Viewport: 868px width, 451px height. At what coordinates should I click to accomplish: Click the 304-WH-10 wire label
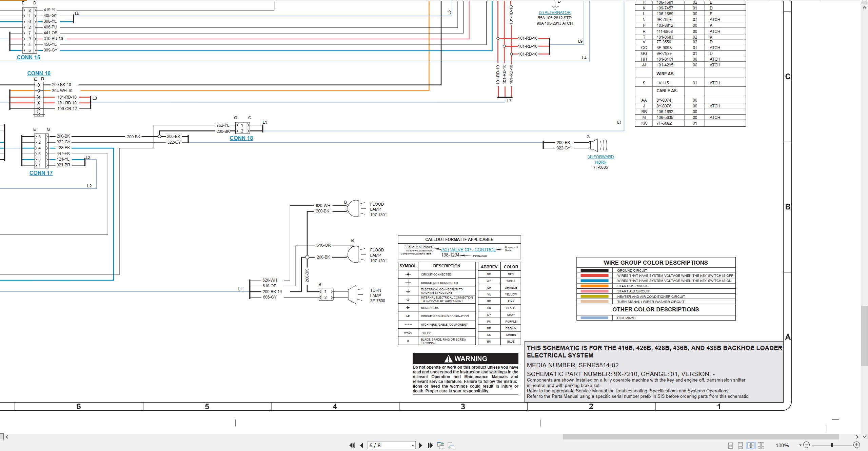click(62, 91)
